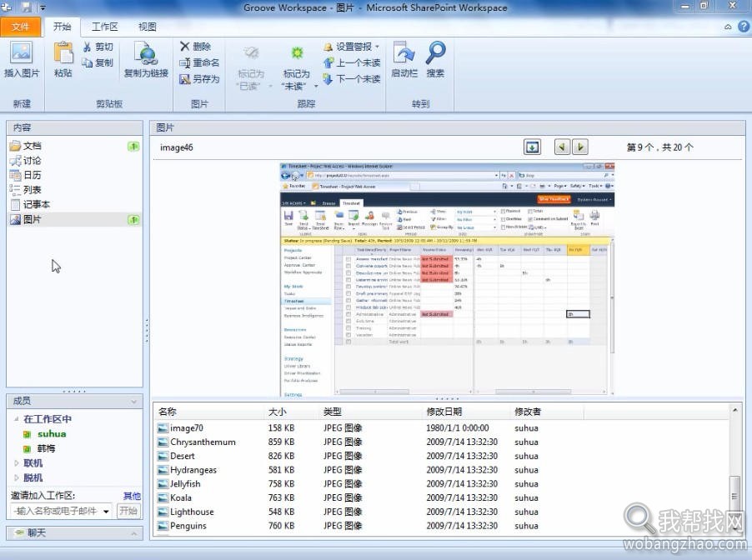Select 图片 pictures tool in content list
The image size is (752, 560).
click(74, 220)
